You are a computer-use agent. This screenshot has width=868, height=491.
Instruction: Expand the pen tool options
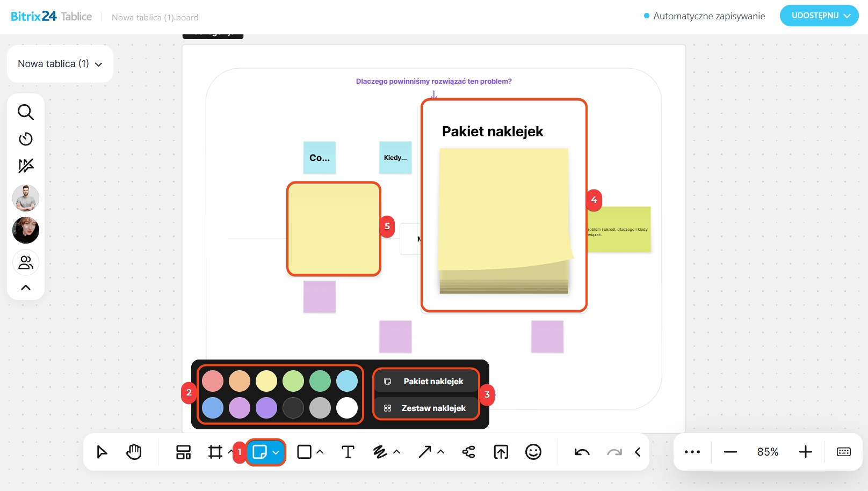(397, 452)
